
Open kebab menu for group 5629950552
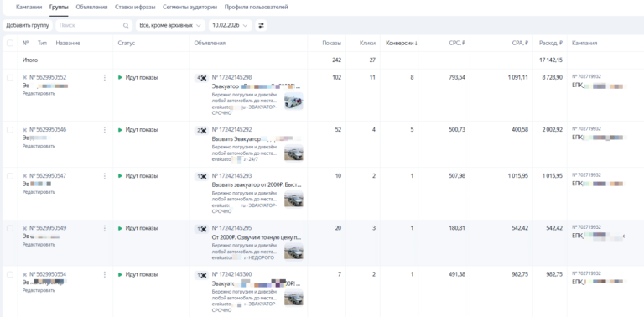(x=104, y=78)
